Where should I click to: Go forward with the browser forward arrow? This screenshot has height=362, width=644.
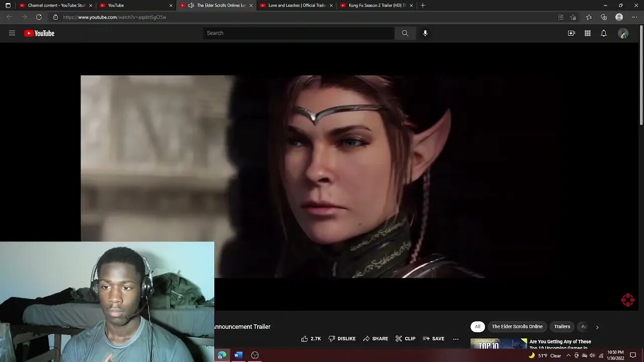tap(24, 17)
